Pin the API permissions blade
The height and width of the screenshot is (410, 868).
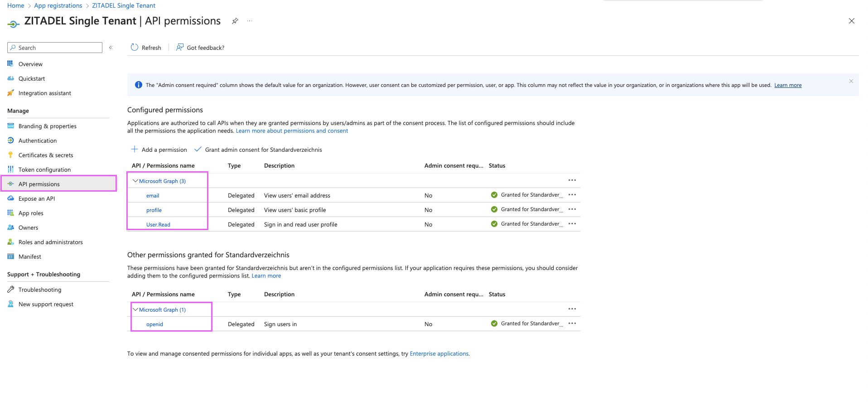pyautogui.click(x=235, y=21)
